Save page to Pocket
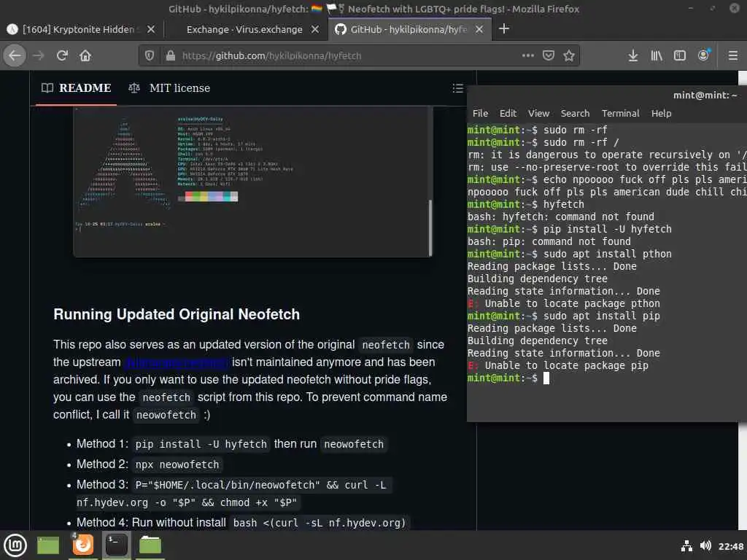747x560 pixels. (x=549, y=55)
